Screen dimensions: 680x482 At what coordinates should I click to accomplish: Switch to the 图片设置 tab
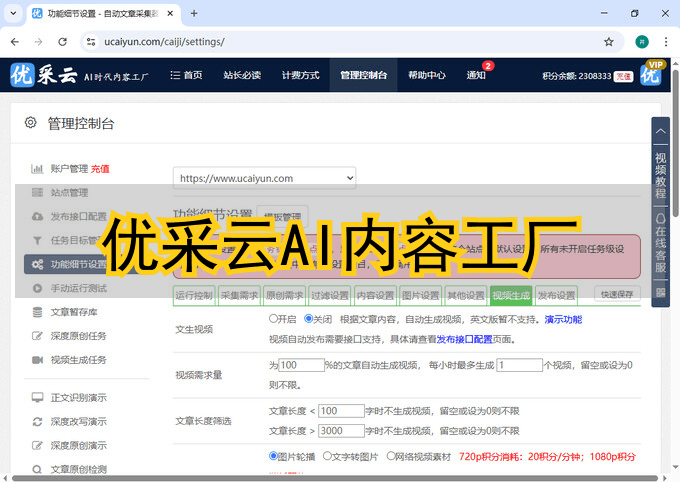point(420,296)
